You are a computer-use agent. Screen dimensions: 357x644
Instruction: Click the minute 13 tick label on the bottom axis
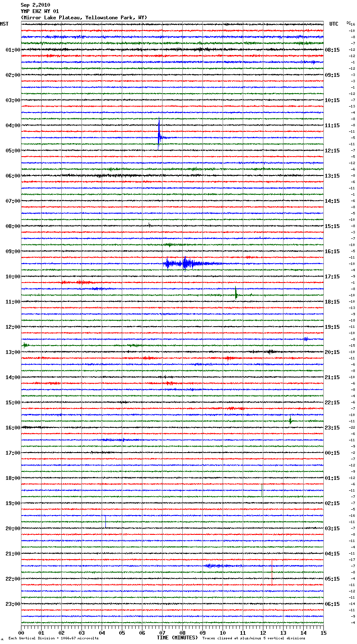pyautogui.click(x=283, y=633)
